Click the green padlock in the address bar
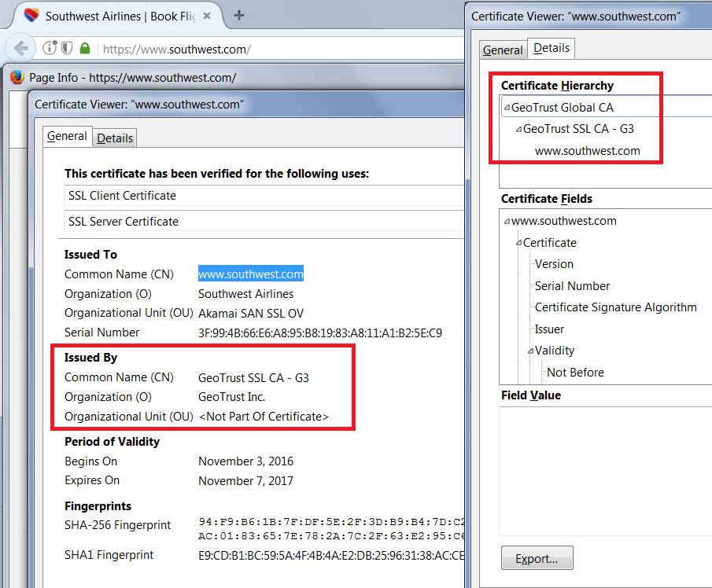This screenshot has width=712, height=588. tap(85, 48)
